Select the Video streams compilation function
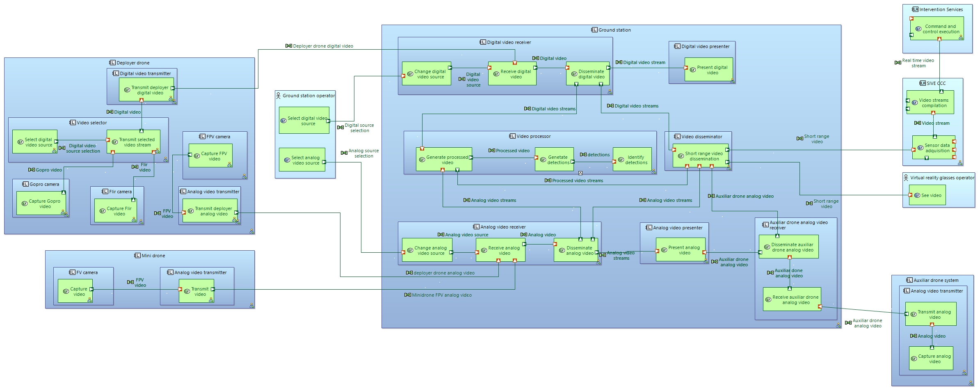980x391 pixels. pos(930,102)
